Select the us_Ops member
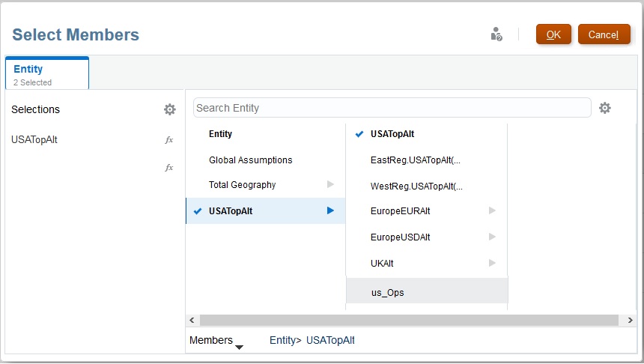 387,292
